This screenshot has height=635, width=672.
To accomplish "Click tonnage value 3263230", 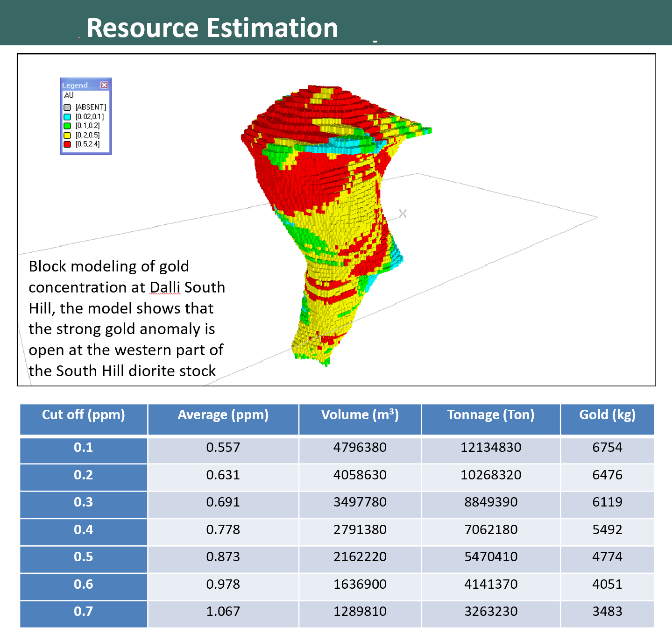I will click(x=491, y=612).
